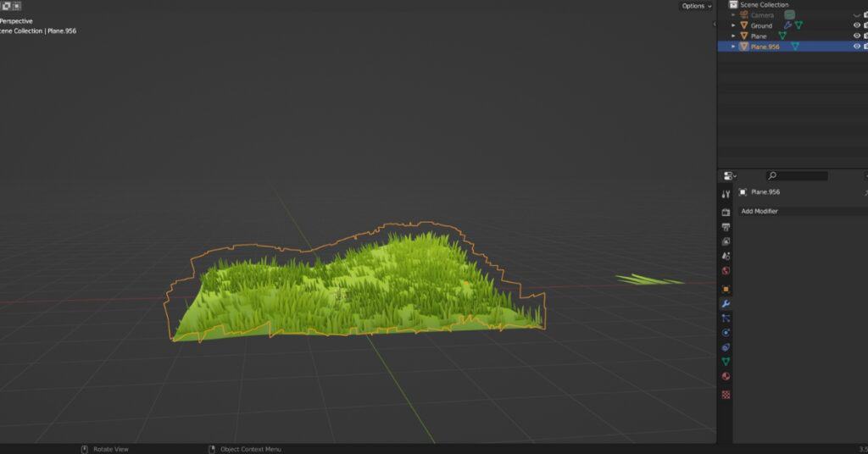Screen dimensions: 868x454
Task: Hide the Plane object in viewport
Action: click(x=856, y=36)
